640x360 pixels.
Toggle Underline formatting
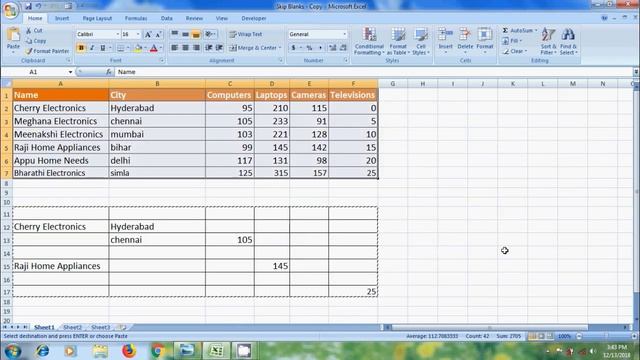102,48
